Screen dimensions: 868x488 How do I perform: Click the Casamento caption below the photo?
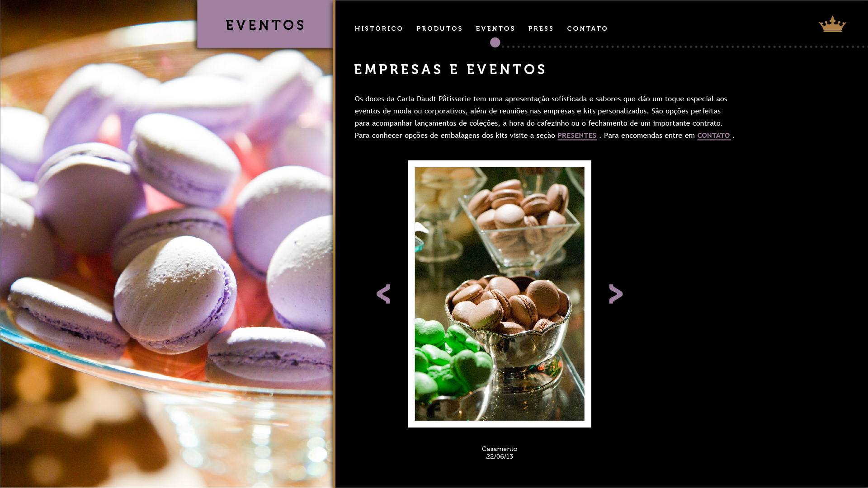point(500,449)
